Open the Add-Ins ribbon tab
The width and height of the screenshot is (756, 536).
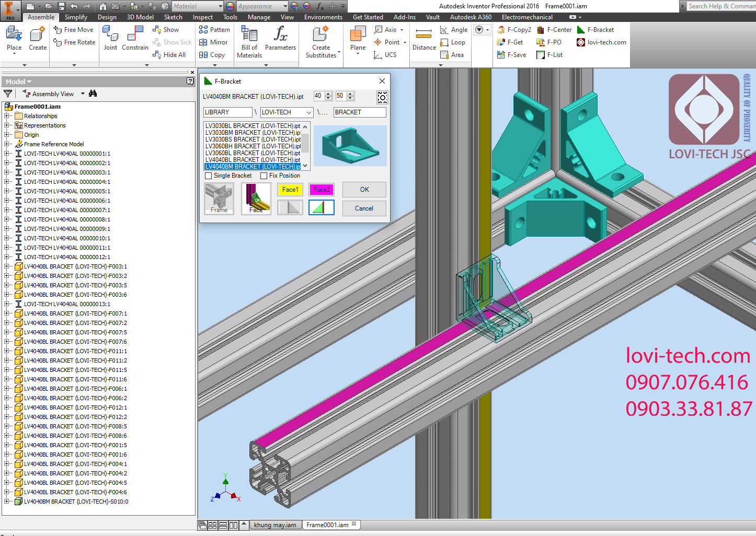pyautogui.click(x=405, y=17)
